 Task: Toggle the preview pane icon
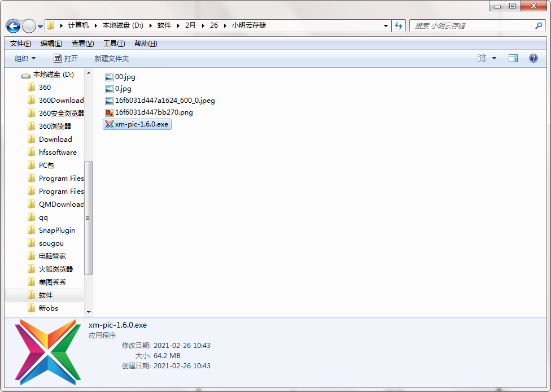point(513,58)
